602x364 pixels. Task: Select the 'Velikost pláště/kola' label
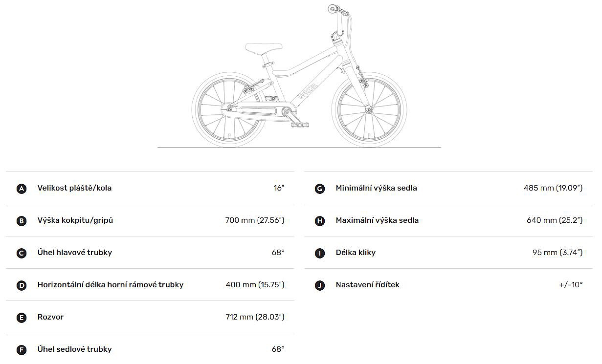pyautogui.click(x=74, y=188)
